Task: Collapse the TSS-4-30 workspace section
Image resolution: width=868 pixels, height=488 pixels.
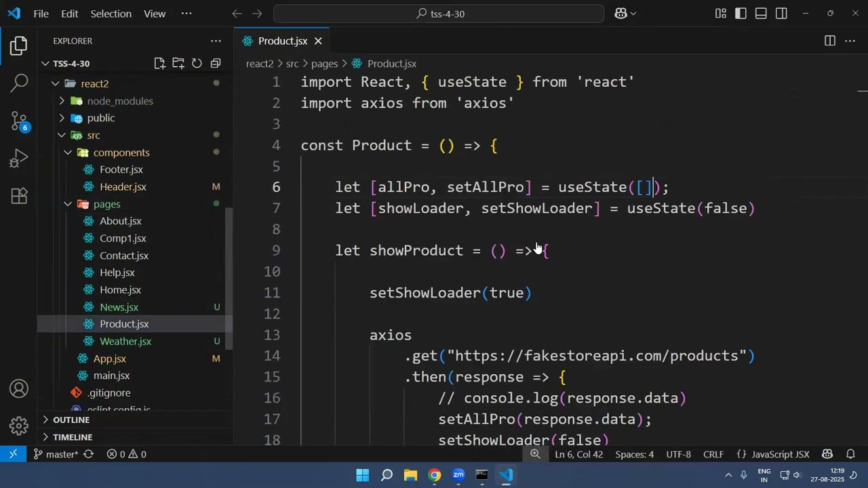Action: coord(45,64)
